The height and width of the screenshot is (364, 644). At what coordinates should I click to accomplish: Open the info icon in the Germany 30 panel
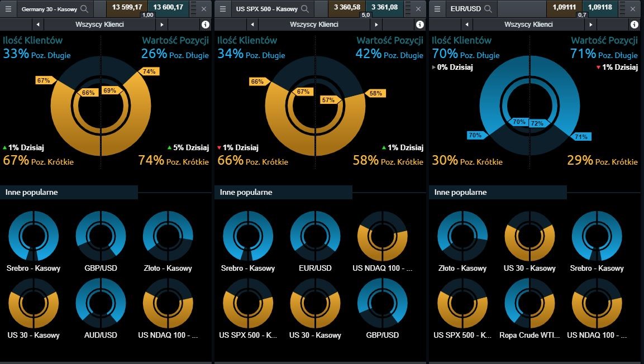tap(205, 25)
